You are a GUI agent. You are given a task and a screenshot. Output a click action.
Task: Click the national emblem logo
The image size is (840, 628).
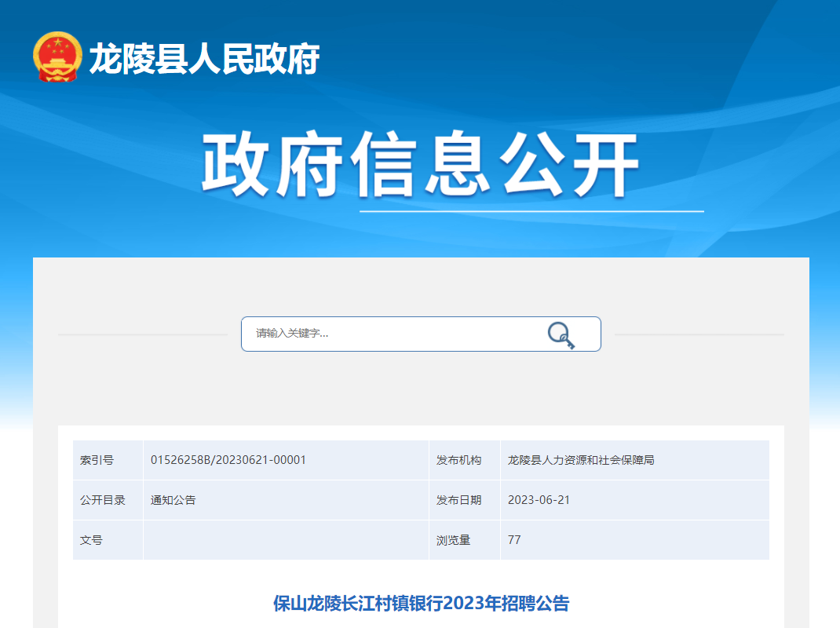coord(57,57)
